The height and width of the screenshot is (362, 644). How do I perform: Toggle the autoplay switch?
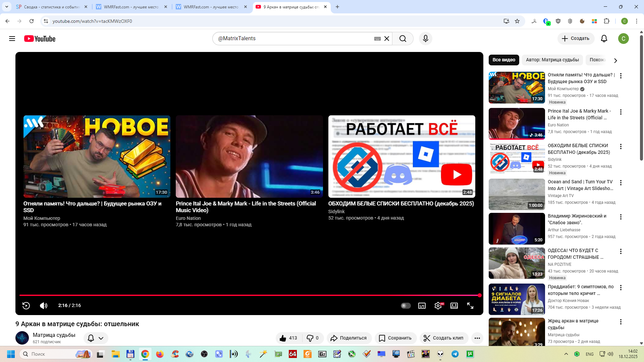[406, 305]
